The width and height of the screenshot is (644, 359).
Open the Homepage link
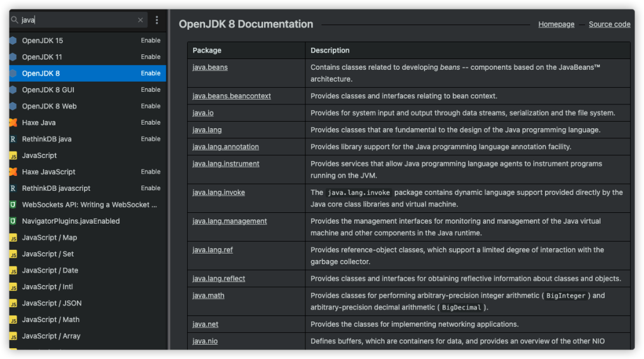(556, 24)
